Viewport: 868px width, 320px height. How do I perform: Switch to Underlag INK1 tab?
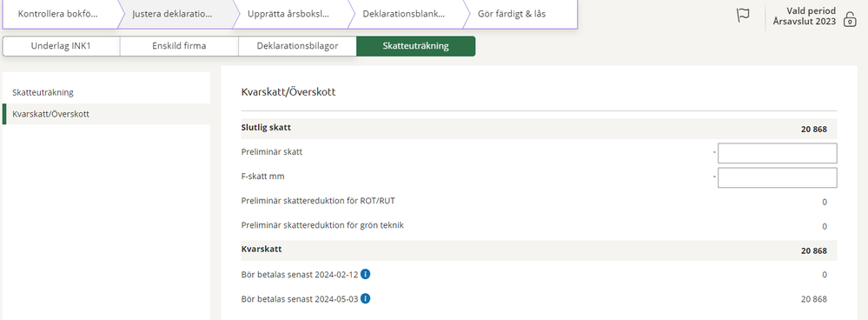(x=61, y=46)
